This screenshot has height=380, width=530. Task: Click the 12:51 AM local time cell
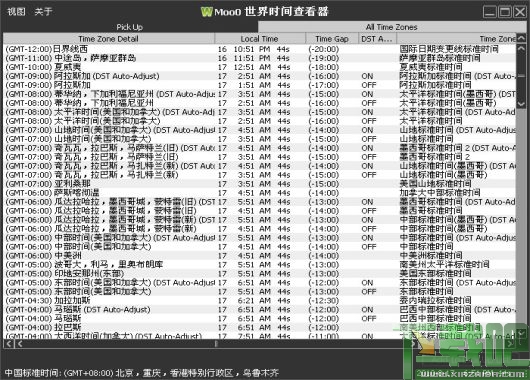pos(261,67)
